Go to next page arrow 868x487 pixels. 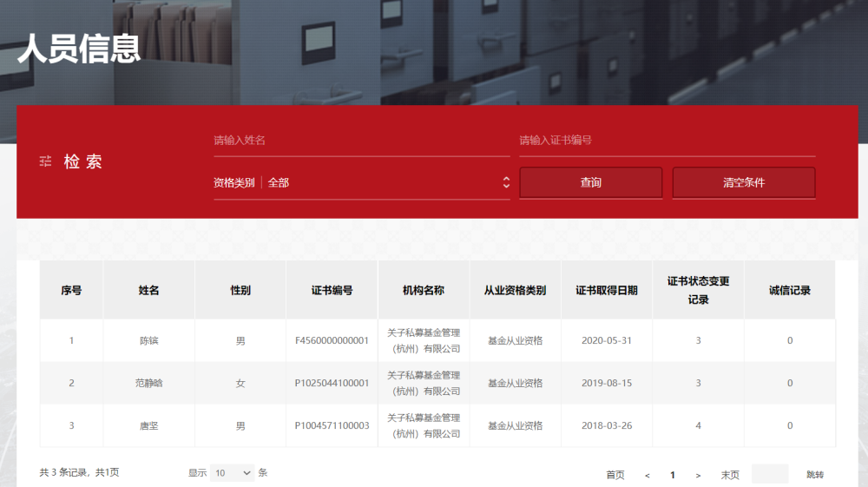click(x=698, y=476)
